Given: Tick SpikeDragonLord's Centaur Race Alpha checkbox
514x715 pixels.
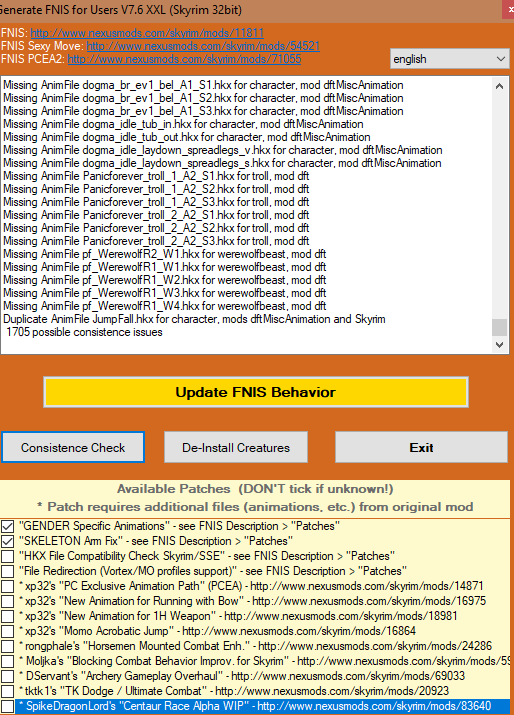Looking at the screenshot, I should click(7, 707).
